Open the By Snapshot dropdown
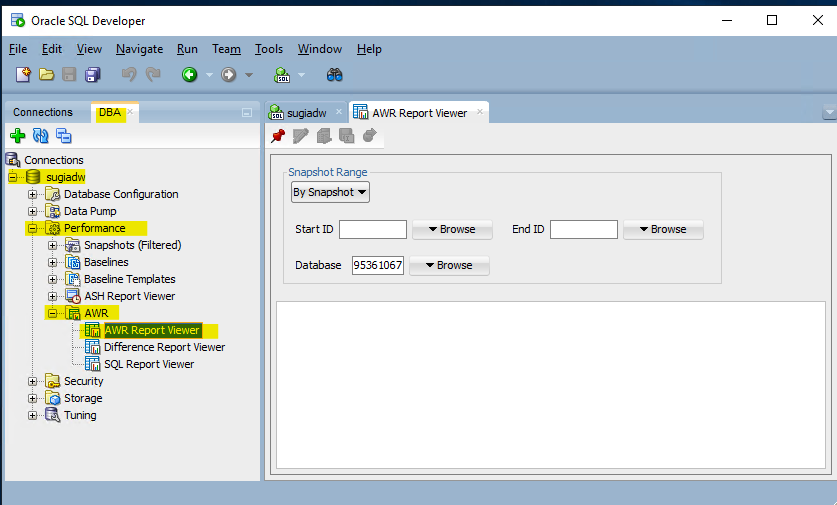The image size is (837, 505). tap(330, 192)
